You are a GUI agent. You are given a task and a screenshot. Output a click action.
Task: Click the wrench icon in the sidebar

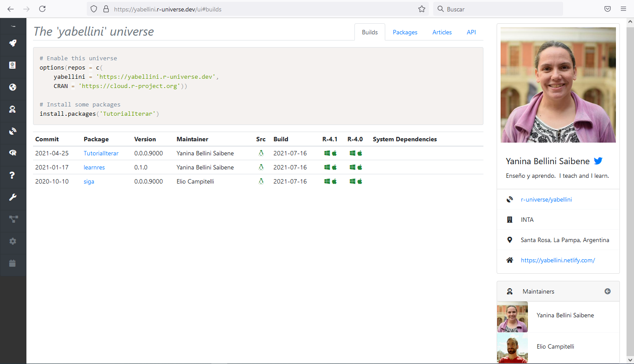click(x=13, y=197)
